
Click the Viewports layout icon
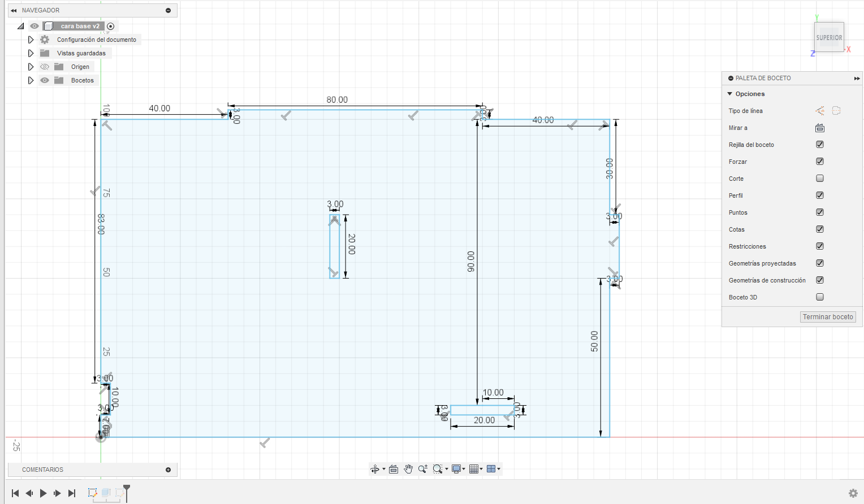pos(491,469)
